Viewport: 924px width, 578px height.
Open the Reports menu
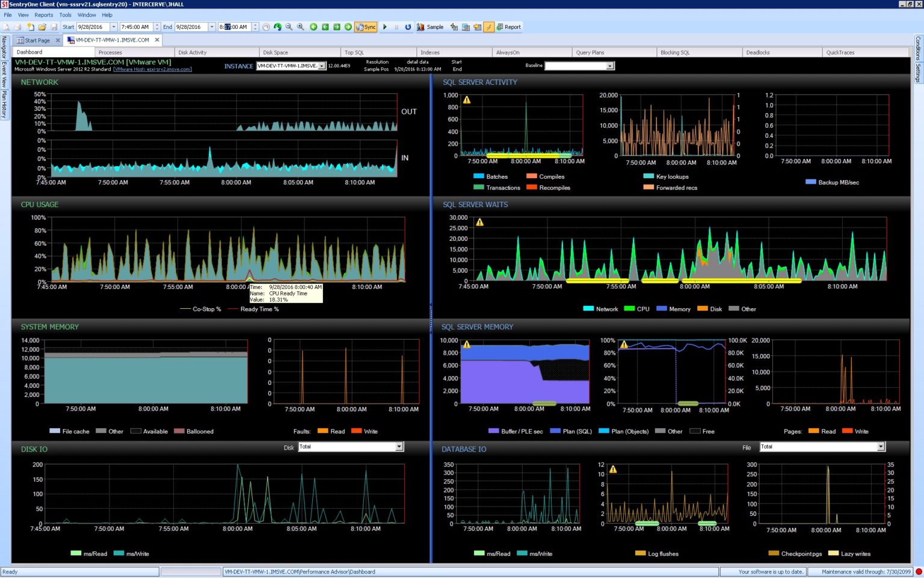pyautogui.click(x=43, y=15)
